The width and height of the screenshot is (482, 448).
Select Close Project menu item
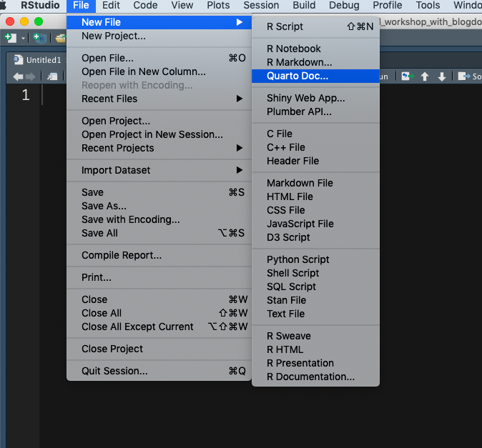click(x=159, y=349)
